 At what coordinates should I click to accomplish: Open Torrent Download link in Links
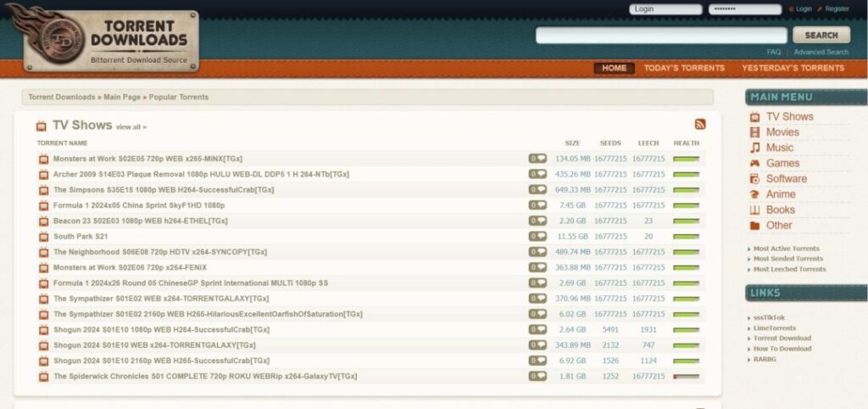click(782, 338)
